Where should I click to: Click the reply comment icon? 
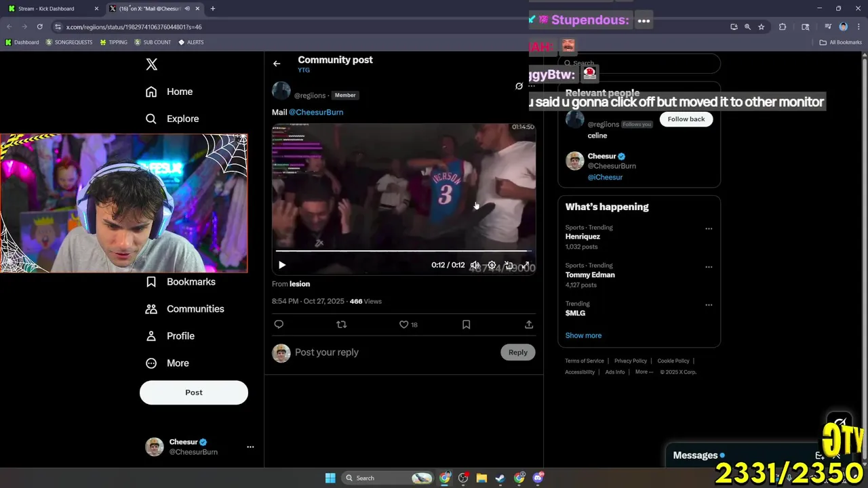point(279,325)
